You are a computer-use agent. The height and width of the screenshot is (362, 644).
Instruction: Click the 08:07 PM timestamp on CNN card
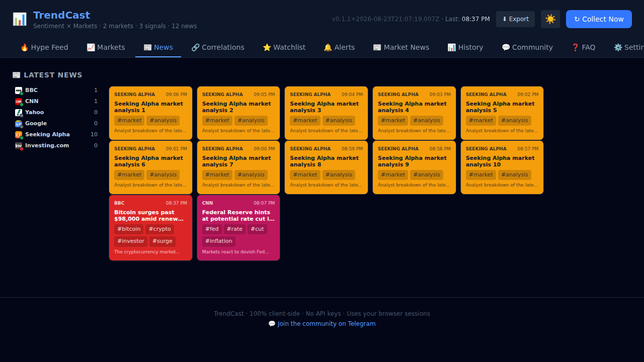(x=264, y=203)
